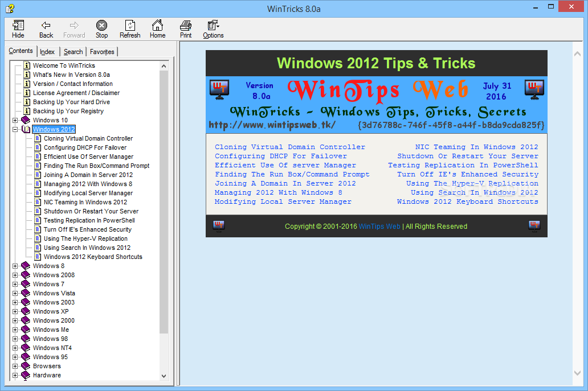Expand the Windows XP tree node
Image resolution: width=588 pixels, height=391 pixels.
click(x=15, y=311)
